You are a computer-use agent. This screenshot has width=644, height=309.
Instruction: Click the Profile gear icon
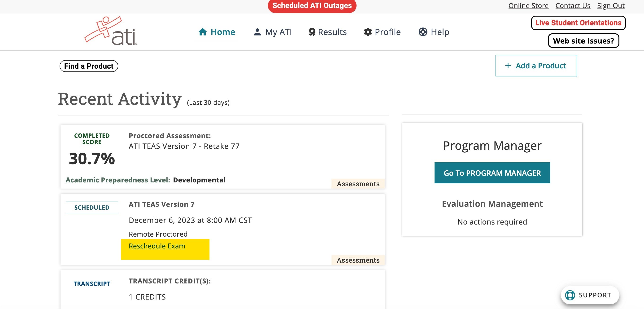point(368,32)
